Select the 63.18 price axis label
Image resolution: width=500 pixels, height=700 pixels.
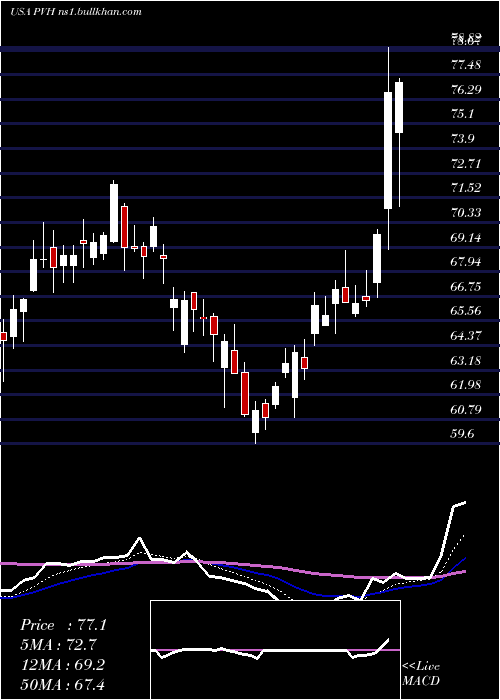466,361
